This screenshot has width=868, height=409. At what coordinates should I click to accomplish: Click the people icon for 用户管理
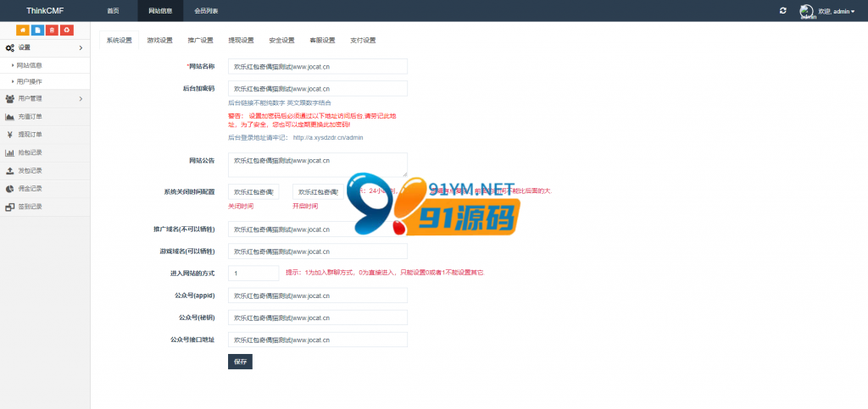click(9, 99)
